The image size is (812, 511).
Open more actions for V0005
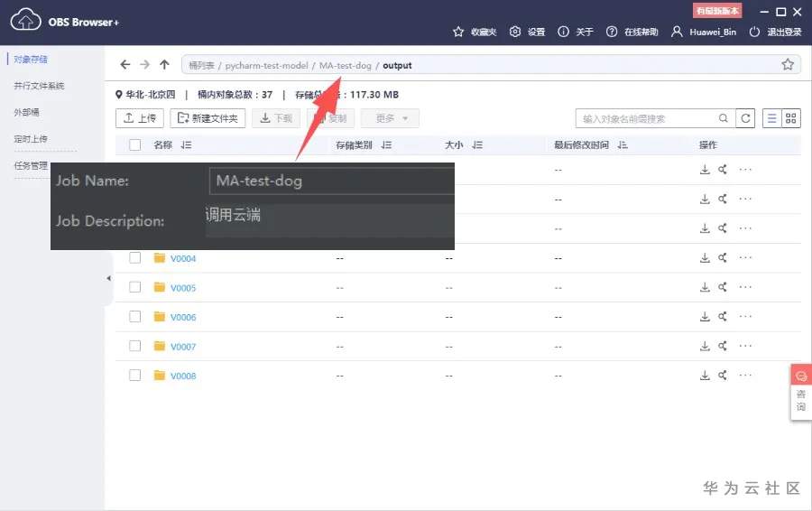744,287
